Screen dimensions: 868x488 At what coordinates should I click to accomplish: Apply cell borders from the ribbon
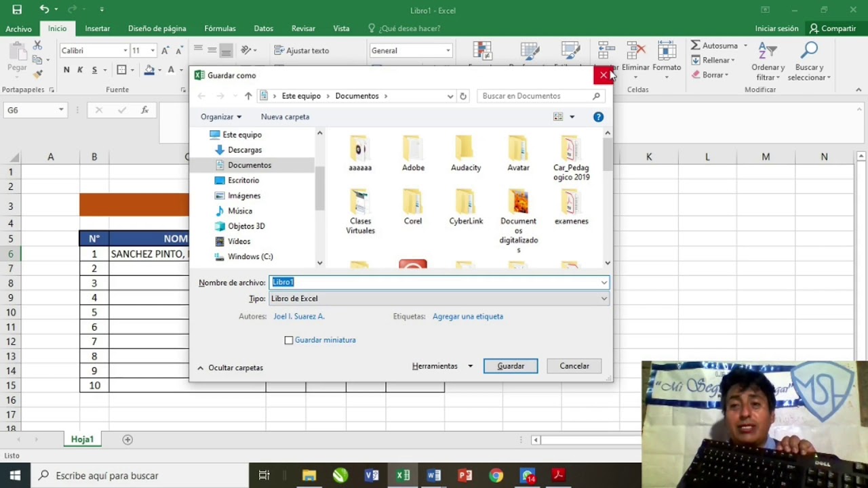[x=121, y=70]
